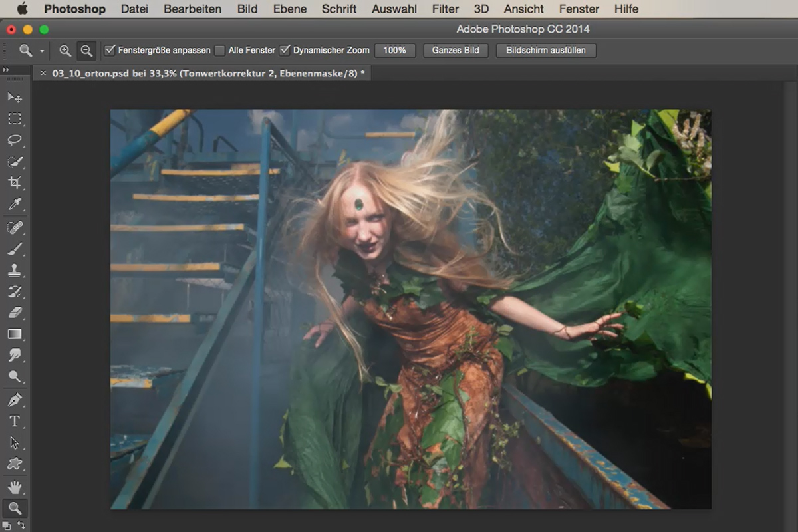Expand the tools panel double-arrow

tap(6, 70)
